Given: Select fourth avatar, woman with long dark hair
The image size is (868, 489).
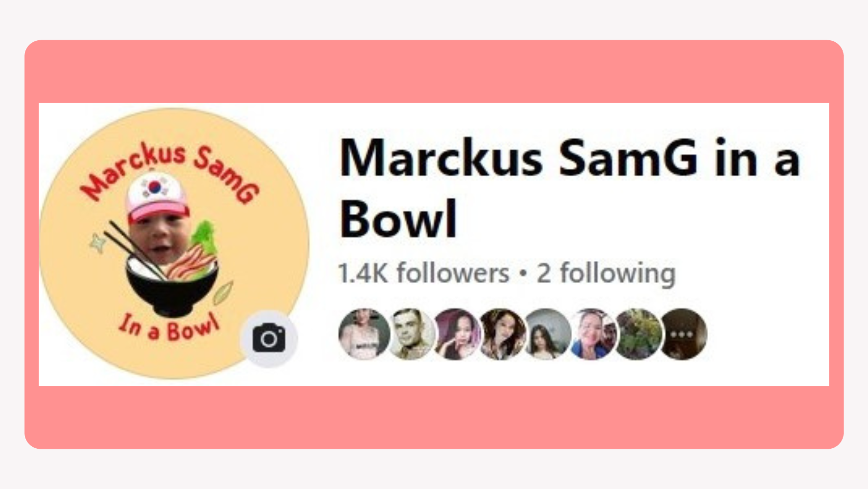Looking at the screenshot, I should [x=501, y=334].
